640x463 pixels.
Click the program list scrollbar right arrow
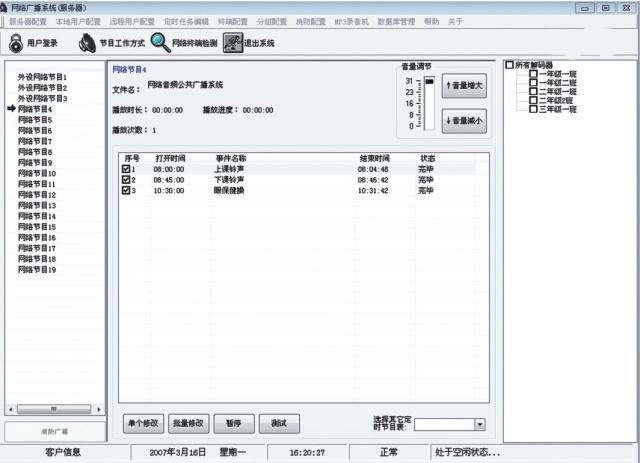click(x=98, y=409)
